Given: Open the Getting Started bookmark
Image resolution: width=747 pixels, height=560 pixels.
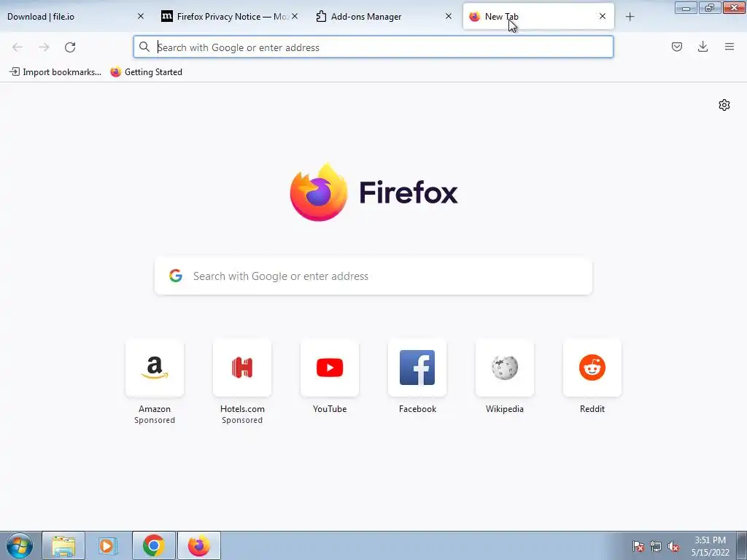Looking at the screenshot, I should 146,72.
